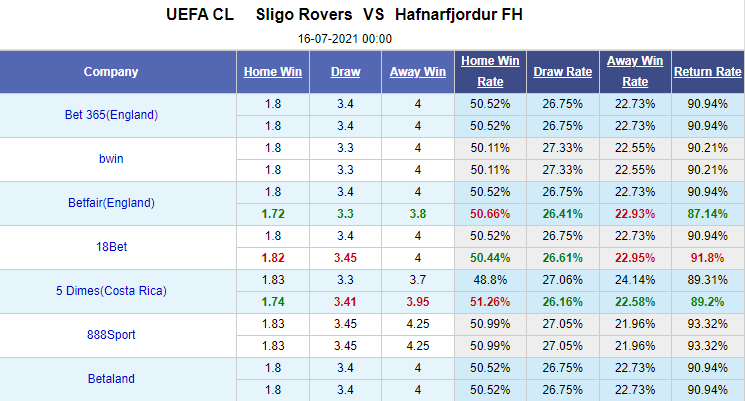
Task: Click the Away Win Rate header
Action: click(x=635, y=72)
